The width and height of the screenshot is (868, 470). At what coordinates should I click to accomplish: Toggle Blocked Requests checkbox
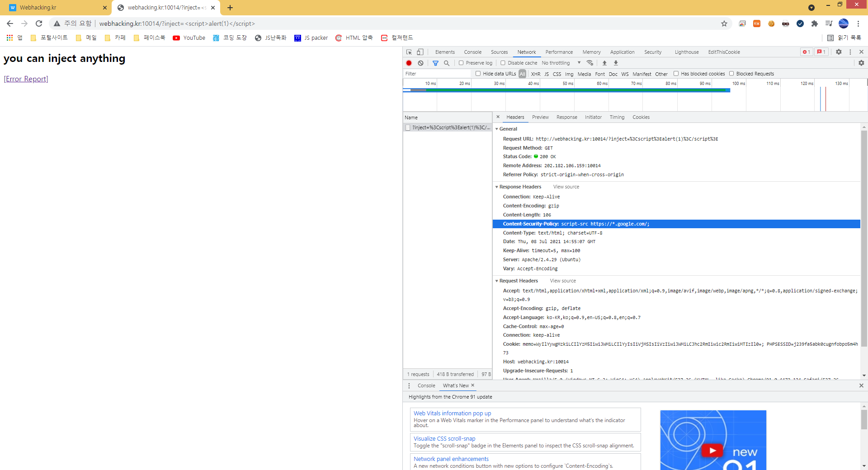click(731, 74)
